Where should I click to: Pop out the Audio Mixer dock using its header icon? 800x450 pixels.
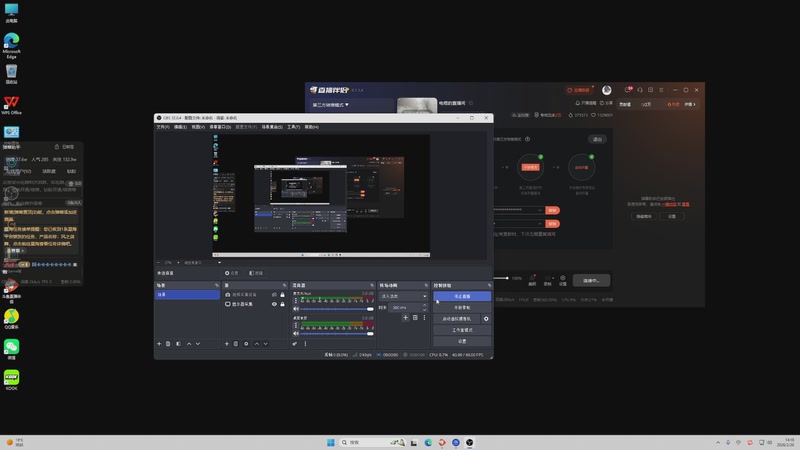tap(372, 285)
